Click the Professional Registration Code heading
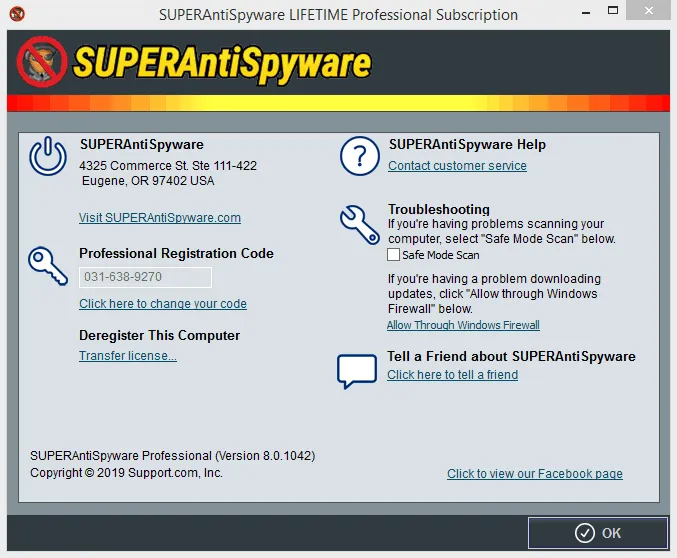The image size is (677, 558). (x=176, y=253)
